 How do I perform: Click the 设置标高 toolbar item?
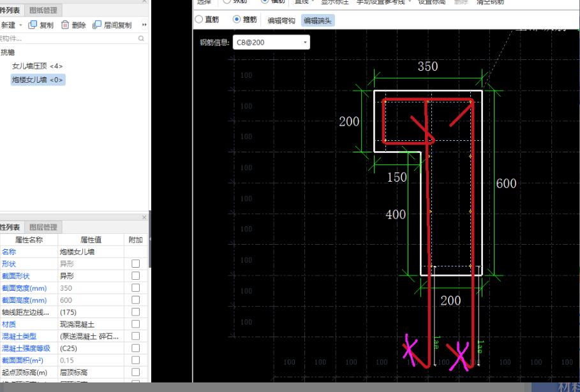(x=432, y=2)
